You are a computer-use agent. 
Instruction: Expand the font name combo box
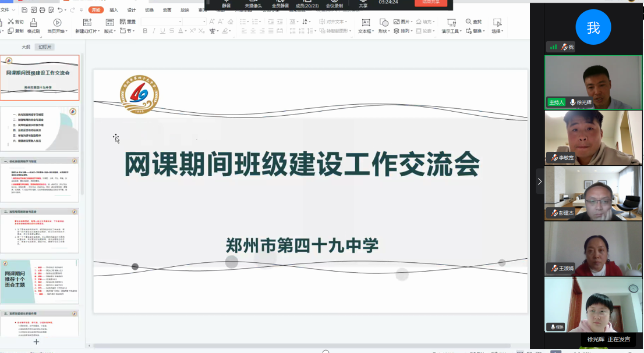(x=181, y=22)
